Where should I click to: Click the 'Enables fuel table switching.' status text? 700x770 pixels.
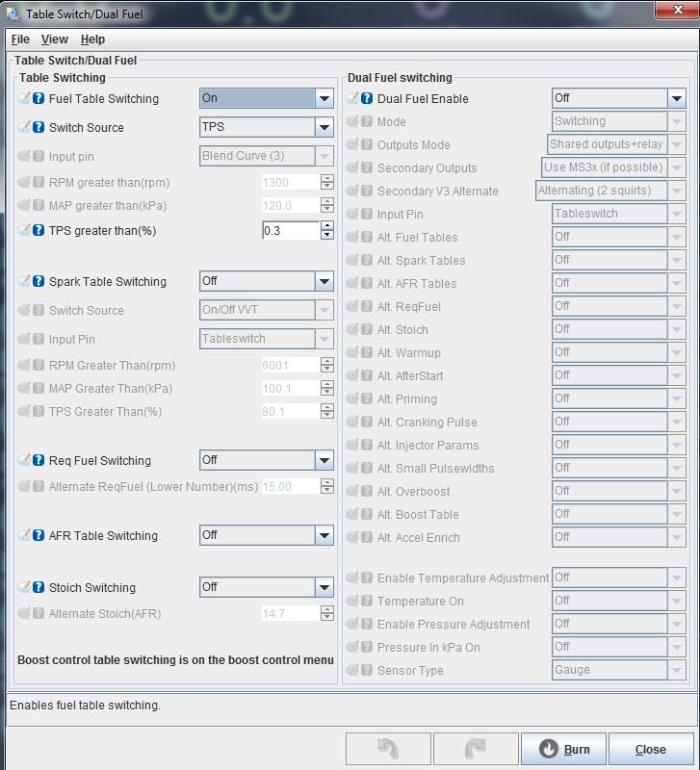click(85, 706)
